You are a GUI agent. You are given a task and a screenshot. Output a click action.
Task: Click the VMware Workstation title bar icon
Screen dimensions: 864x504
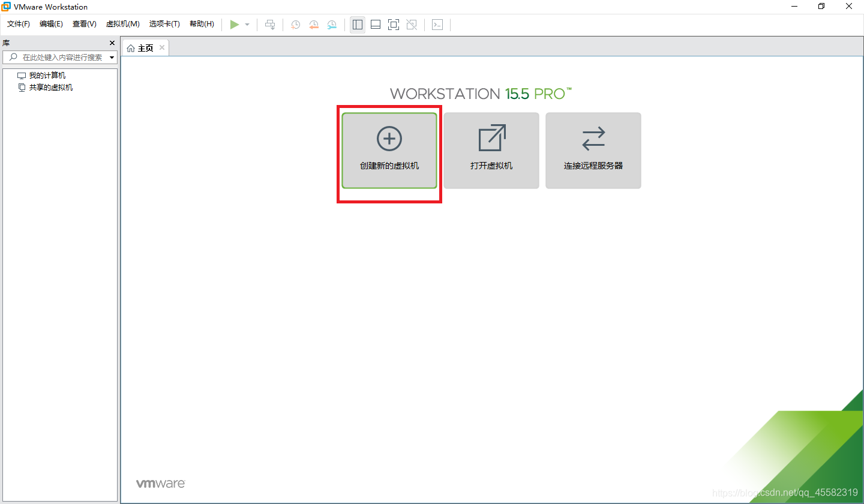click(6, 7)
